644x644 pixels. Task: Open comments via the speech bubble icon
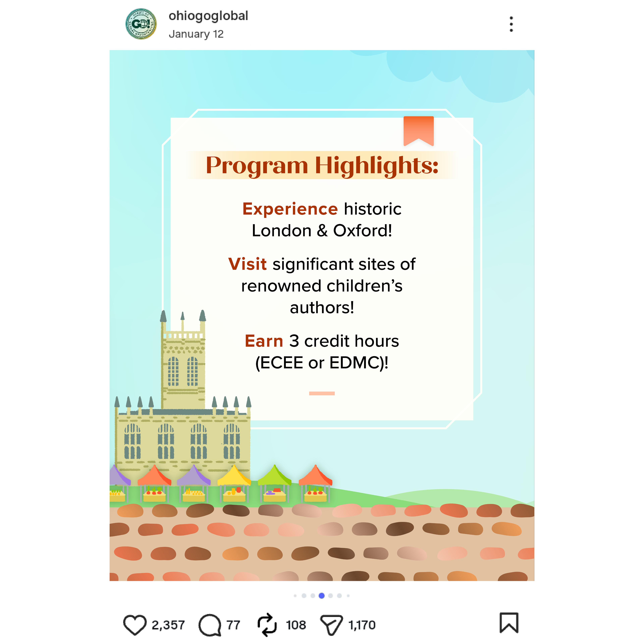point(210,625)
